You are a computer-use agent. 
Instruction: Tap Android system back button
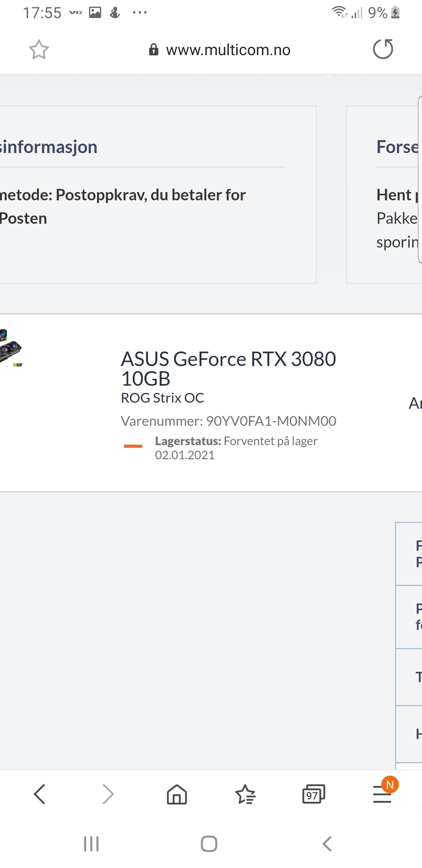(x=327, y=843)
